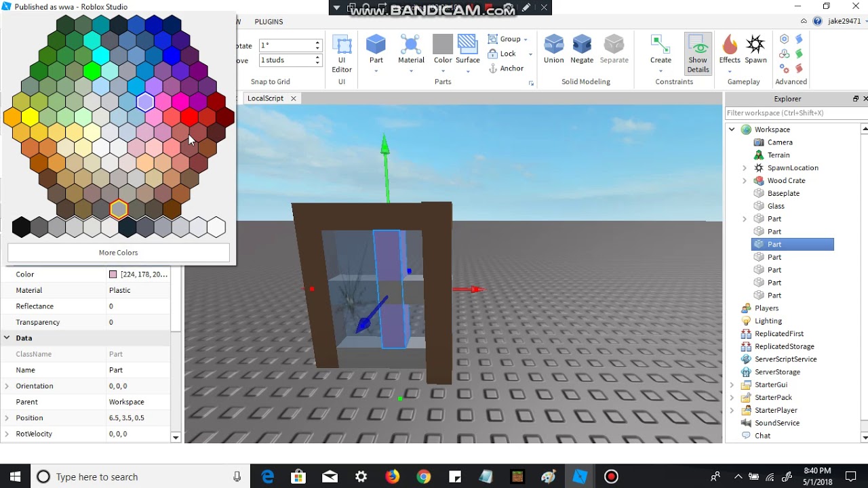Click the red X-axis move arrow
This screenshot has width=868, height=488.
coord(469,289)
